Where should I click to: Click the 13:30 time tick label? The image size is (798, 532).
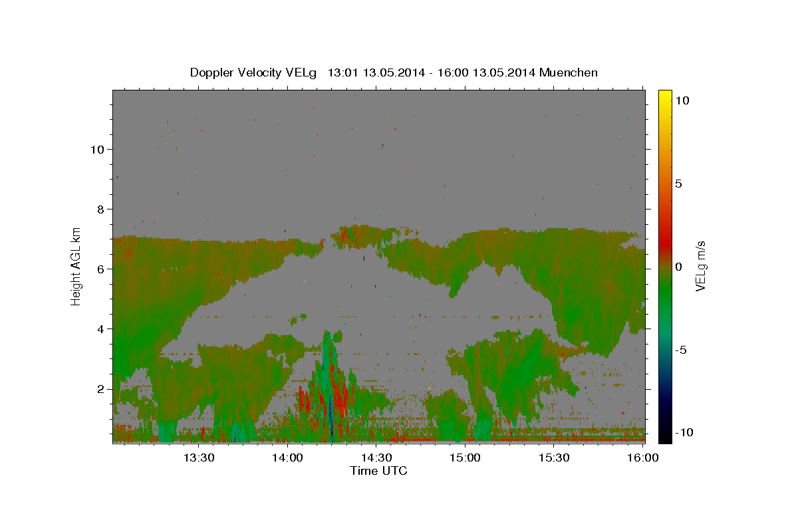(199, 458)
